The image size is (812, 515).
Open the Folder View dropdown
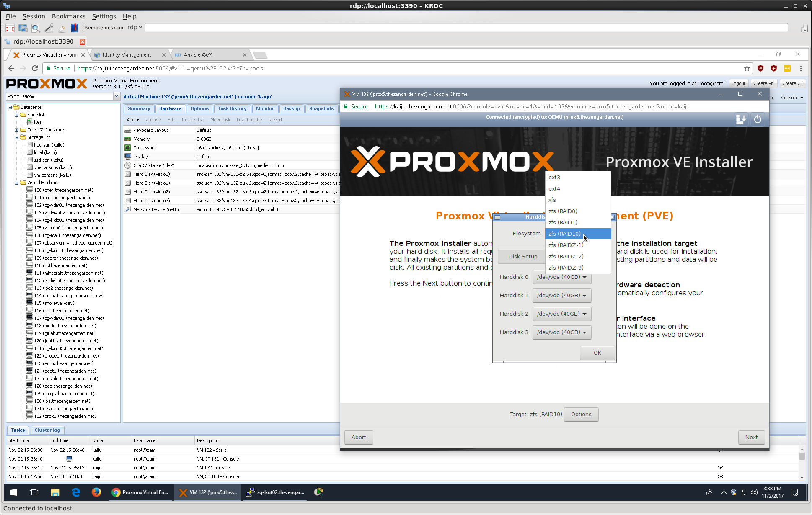pyautogui.click(x=116, y=96)
